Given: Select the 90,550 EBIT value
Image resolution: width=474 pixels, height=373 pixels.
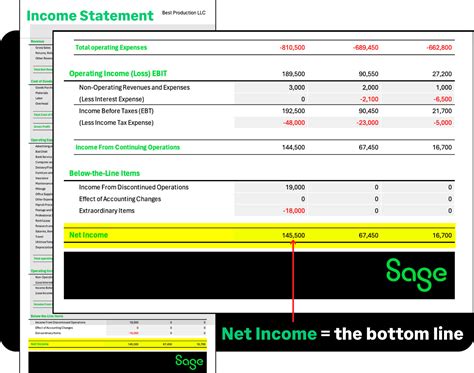Looking at the screenshot, I should click(368, 74).
